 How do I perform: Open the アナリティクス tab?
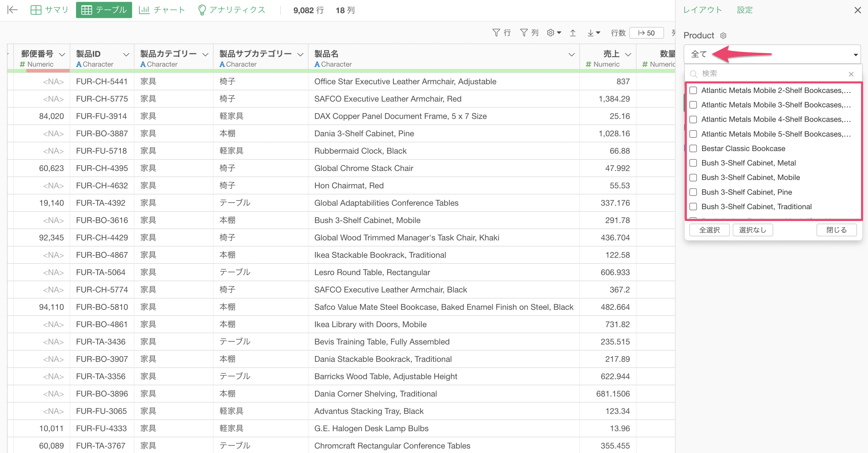tap(232, 10)
